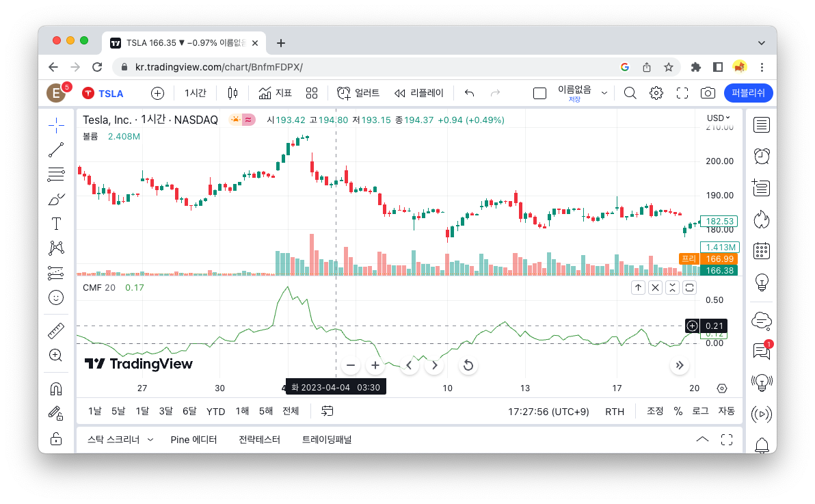Collapse the CMF pane
This screenshot has width=815, height=504.
(x=673, y=288)
